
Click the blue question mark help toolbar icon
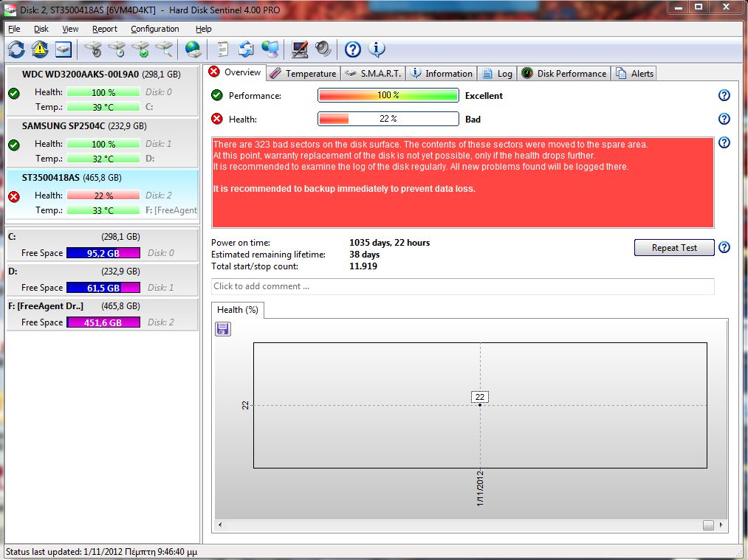352,49
